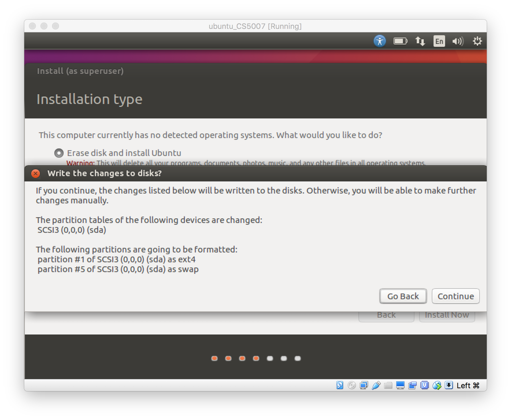The width and height of the screenshot is (511, 420).
Task: Click VirtualBox keyboard capture arrow icon
Action: pyautogui.click(x=449, y=385)
